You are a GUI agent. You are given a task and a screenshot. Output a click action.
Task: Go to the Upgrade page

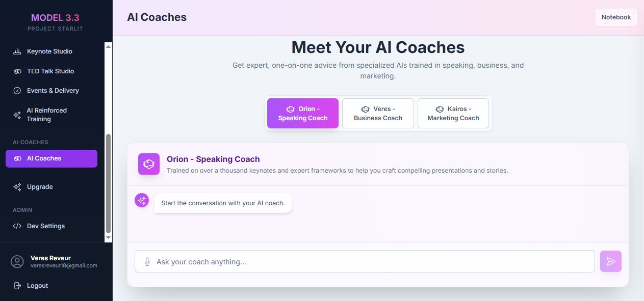click(x=40, y=187)
